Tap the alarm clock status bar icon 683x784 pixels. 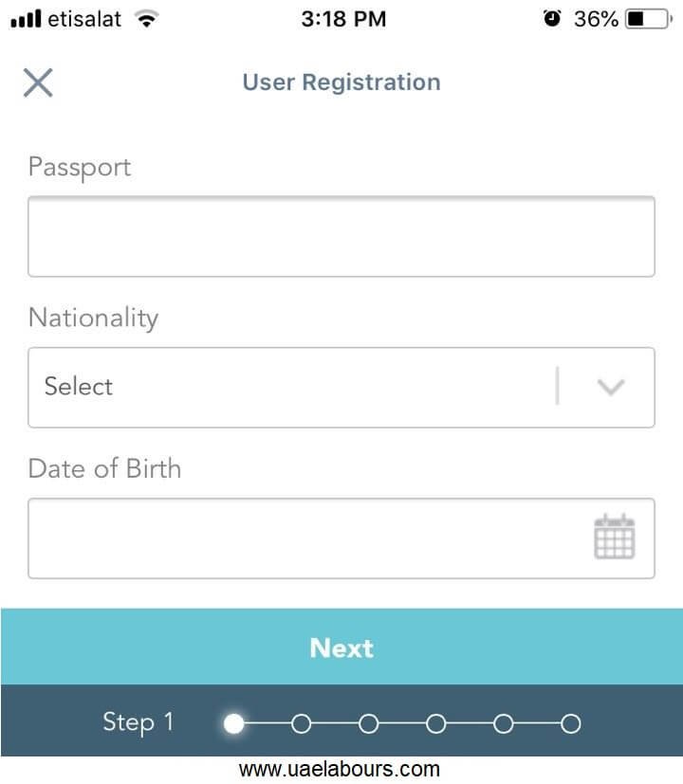click(552, 19)
